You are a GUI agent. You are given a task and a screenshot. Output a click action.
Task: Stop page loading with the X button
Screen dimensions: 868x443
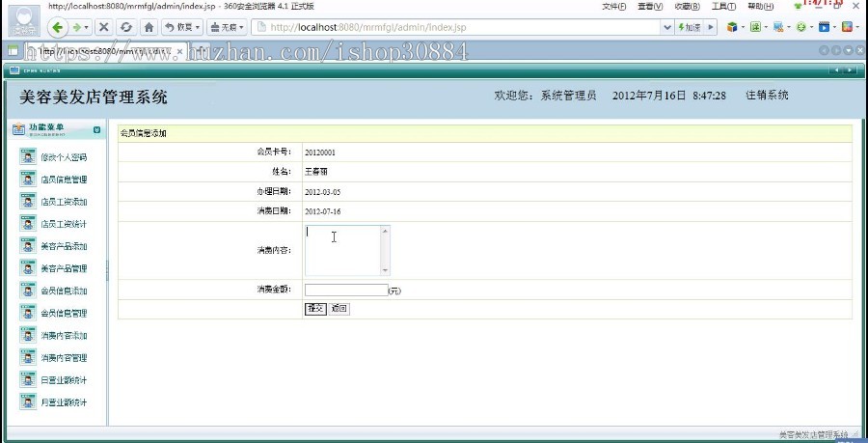[x=103, y=27]
